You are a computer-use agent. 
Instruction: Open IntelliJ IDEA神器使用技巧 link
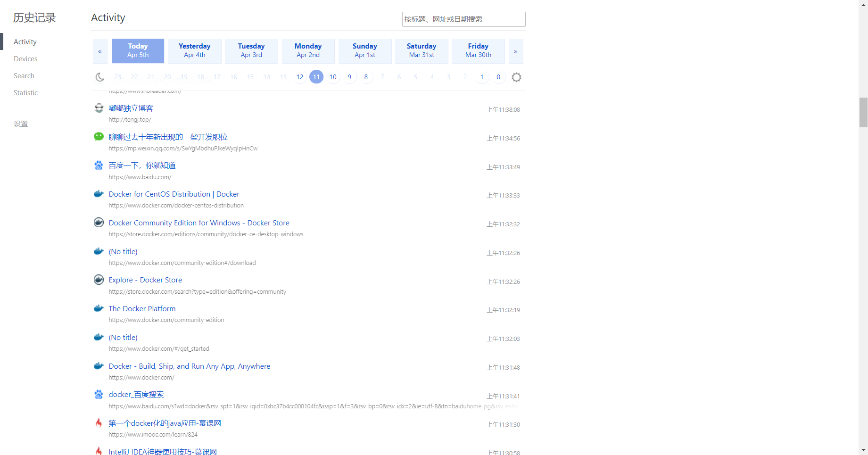tap(163, 452)
